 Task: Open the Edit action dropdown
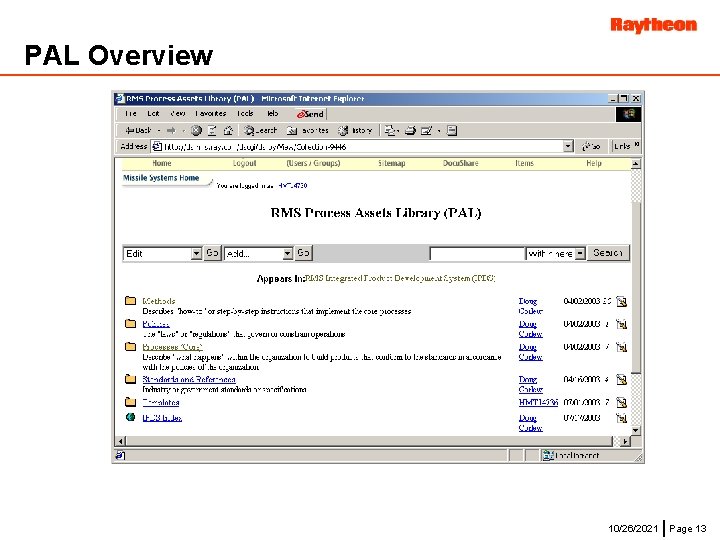[x=163, y=253]
